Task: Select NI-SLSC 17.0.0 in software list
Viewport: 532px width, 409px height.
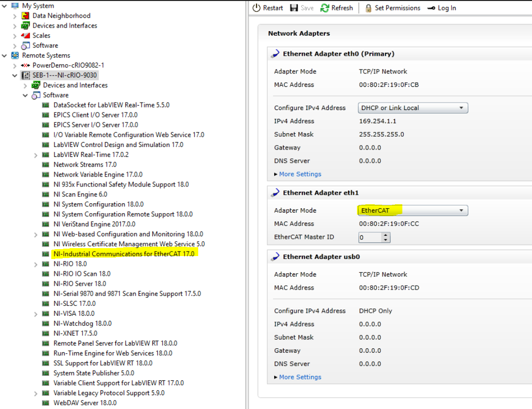Action: [74, 303]
